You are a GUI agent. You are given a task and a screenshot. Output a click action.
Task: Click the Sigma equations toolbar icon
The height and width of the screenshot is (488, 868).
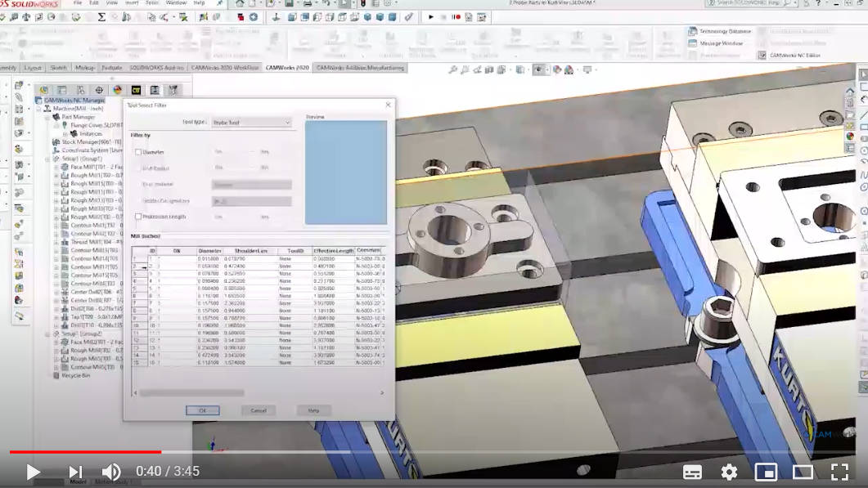click(x=101, y=17)
